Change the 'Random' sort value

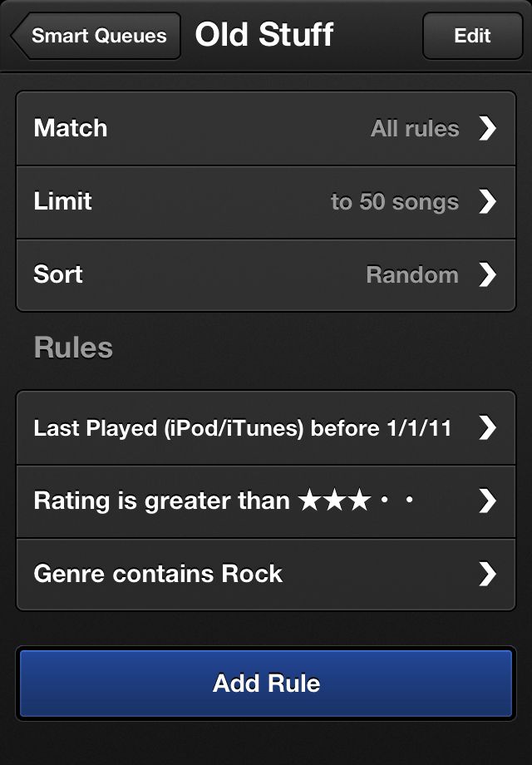412,275
